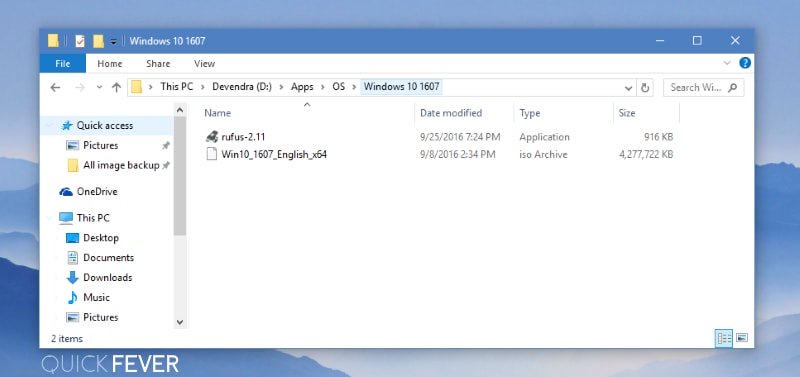
Task: Click navigation pane scroll up arrow
Action: point(180,110)
